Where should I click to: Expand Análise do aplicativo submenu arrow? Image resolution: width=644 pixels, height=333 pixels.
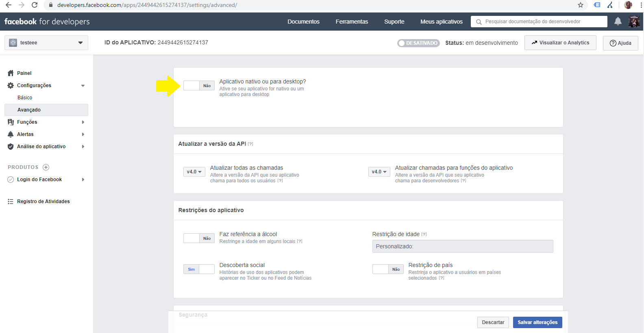tap(83, 147)
